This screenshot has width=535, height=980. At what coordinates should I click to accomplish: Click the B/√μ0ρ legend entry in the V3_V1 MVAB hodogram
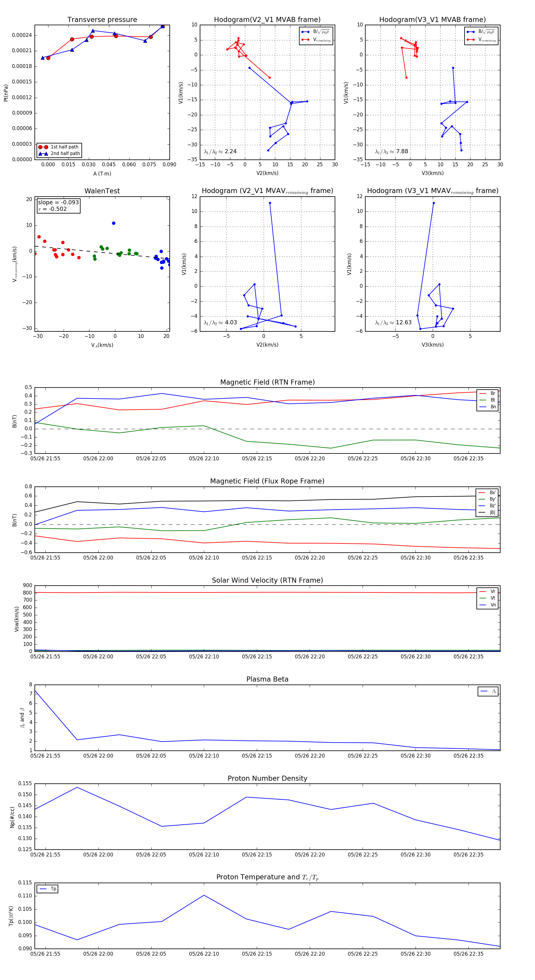[x=481, y=32]
